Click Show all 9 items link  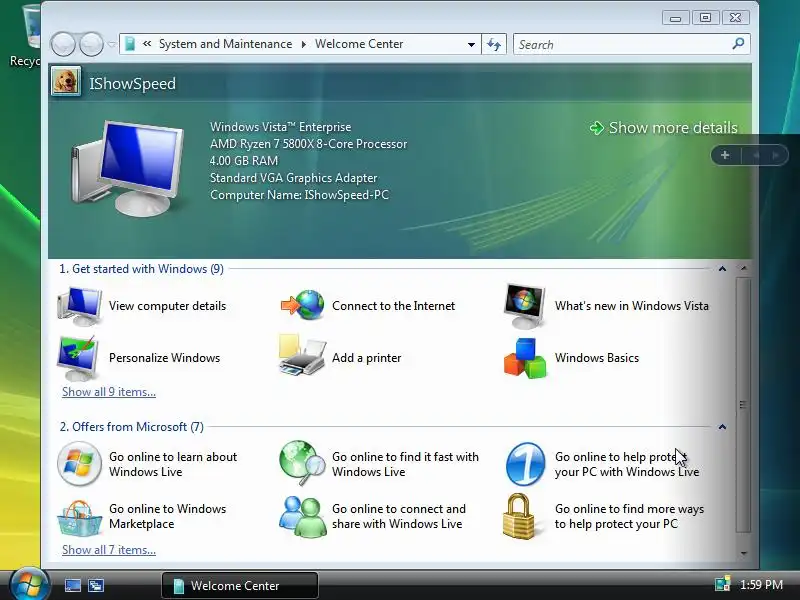click(x=109, y=392)
